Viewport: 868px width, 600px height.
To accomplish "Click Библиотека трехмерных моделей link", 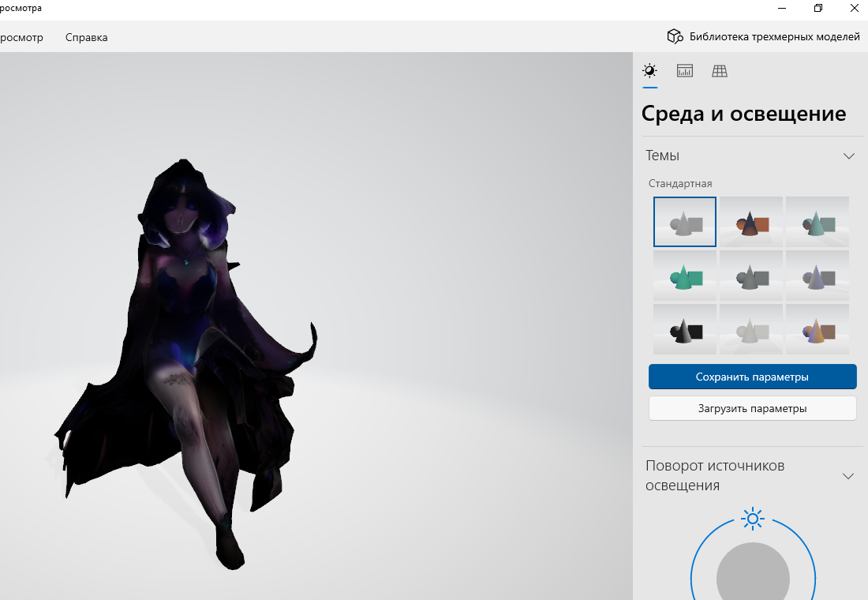I will coord(774,36).
